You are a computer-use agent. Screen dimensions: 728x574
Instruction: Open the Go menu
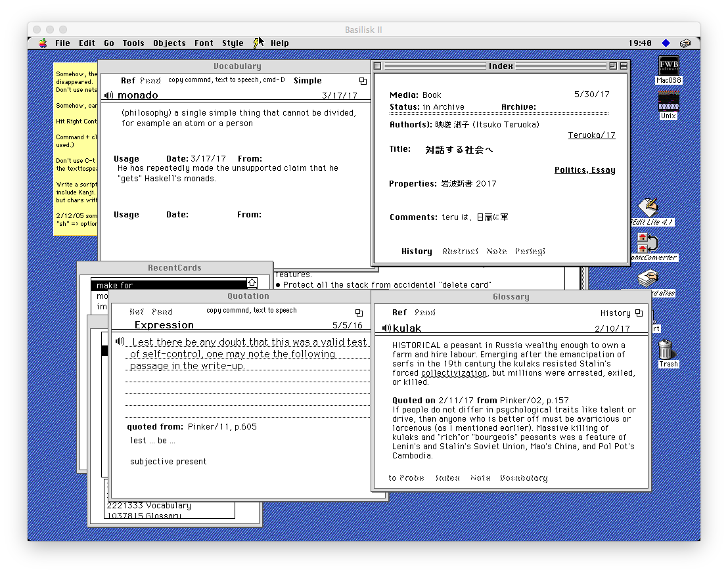tap(109, 43)
